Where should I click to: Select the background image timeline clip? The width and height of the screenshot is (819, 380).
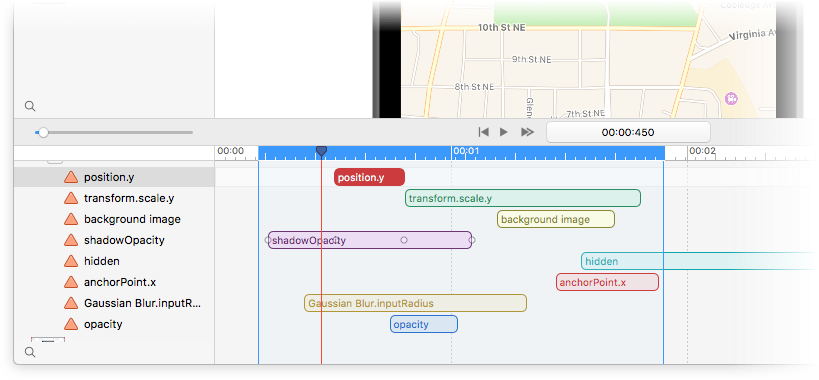click(x=556, y=219)
